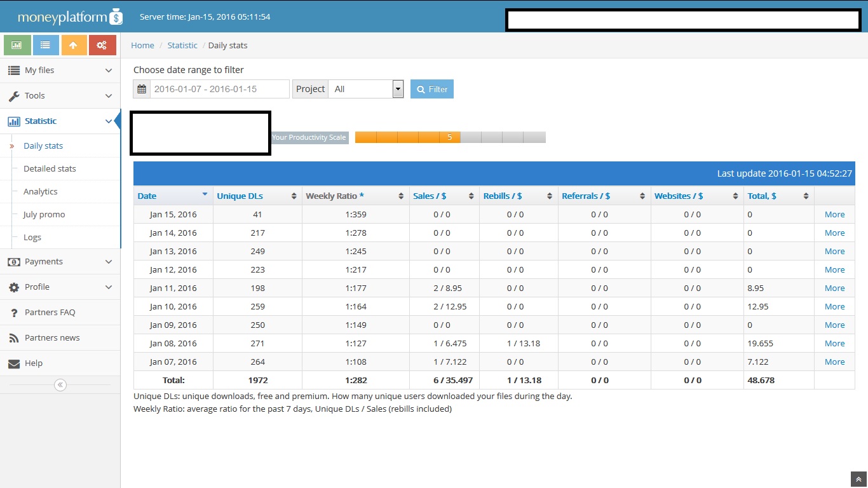This screenshot has height=488, width=868.
Task: Open the Analytics sidebar item
Action: pyautogui.click(x=41, y=191)
